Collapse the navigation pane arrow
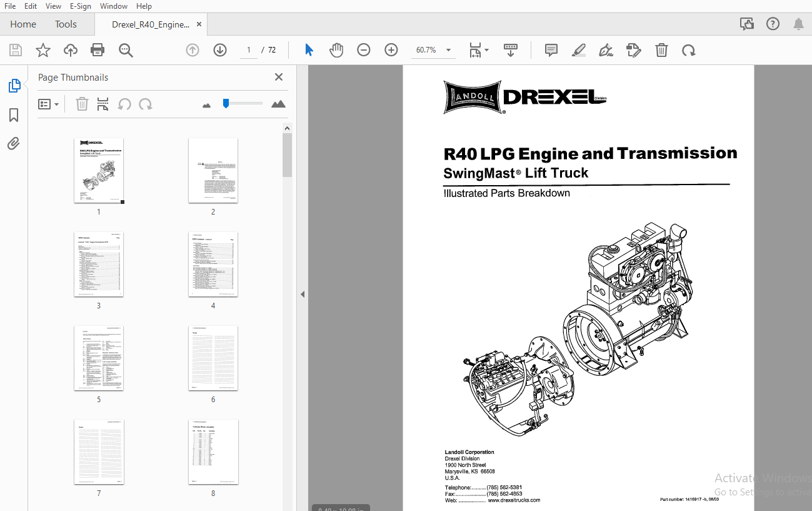Screen dimensions: 812x511 coord(303,294)
